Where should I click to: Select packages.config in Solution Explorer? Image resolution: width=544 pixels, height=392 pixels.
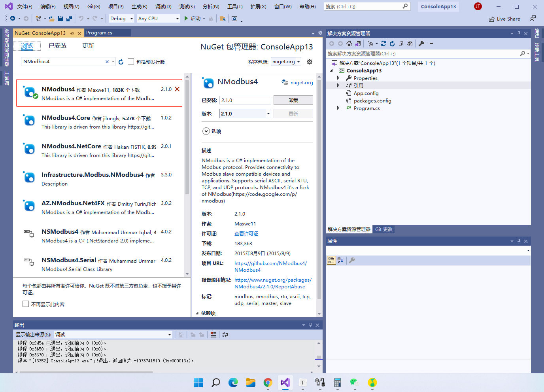pos(372,100)
